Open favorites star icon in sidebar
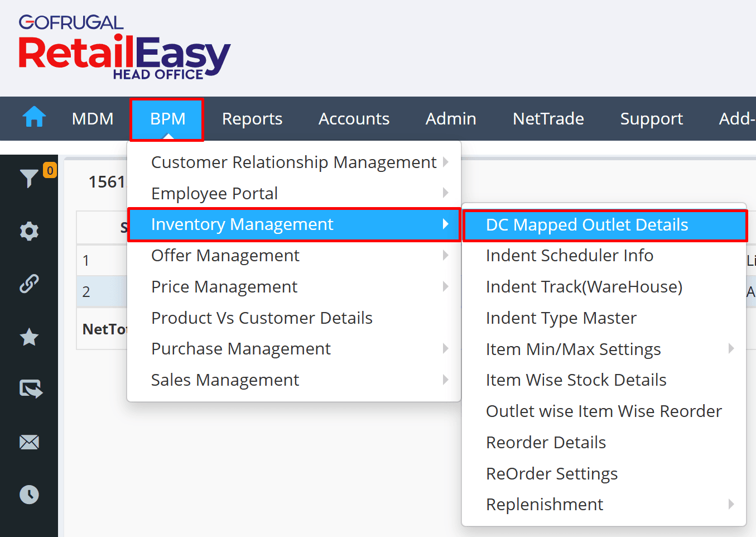 pyautogui.click(x=29, y=337)
